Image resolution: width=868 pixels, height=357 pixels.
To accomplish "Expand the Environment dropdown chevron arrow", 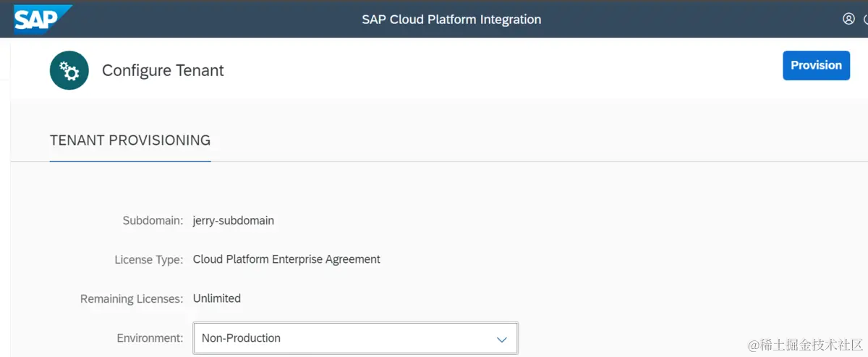I will coord(501,339).
